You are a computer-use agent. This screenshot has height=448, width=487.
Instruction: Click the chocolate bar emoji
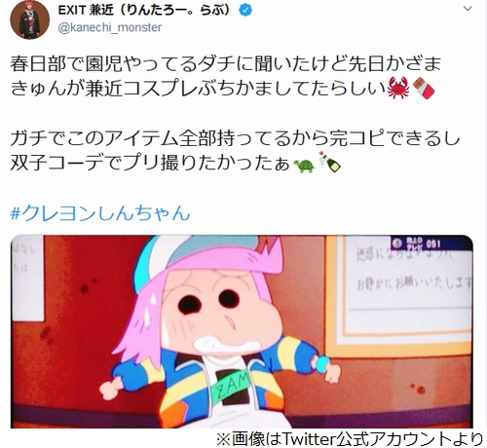pyautogui.click(x=424, y=89)
